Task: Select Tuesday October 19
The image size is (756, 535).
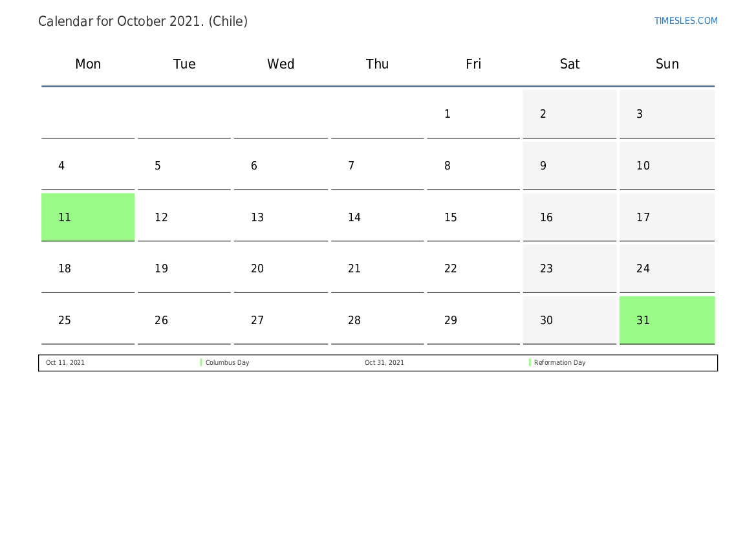Action: pyautogui.click(x=184, y=268)
